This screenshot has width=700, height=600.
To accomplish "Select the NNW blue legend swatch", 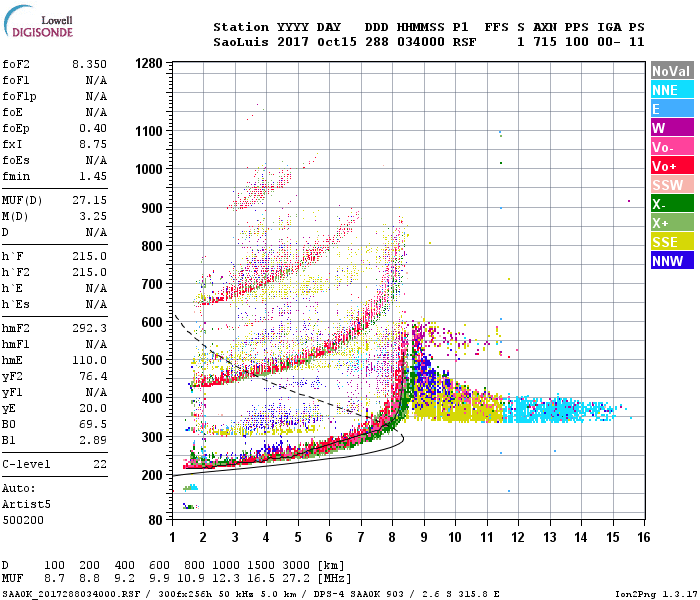I will 672,260.
